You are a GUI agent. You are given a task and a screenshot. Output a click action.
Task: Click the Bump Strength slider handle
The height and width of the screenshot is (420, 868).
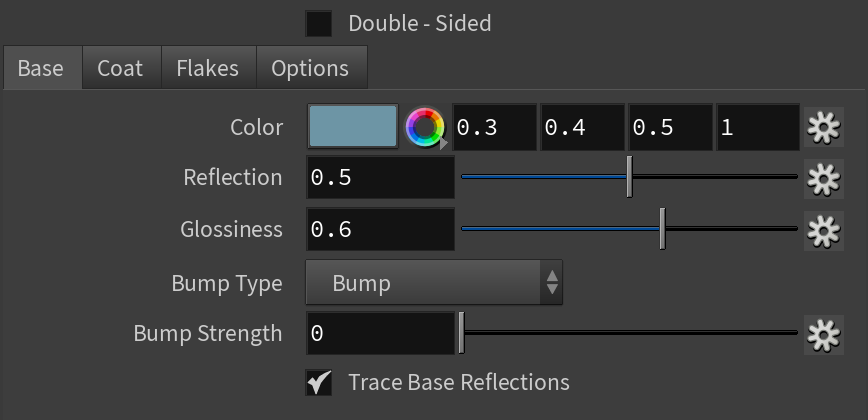coord(462,333)
